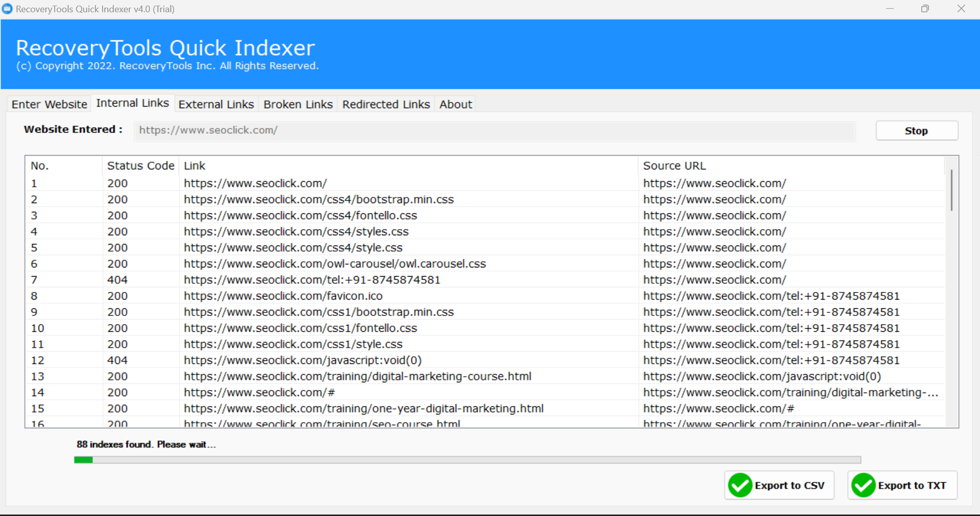Click the Website Entered label
980x516 pixels.
pyautogui.click(x=73, y=129)
